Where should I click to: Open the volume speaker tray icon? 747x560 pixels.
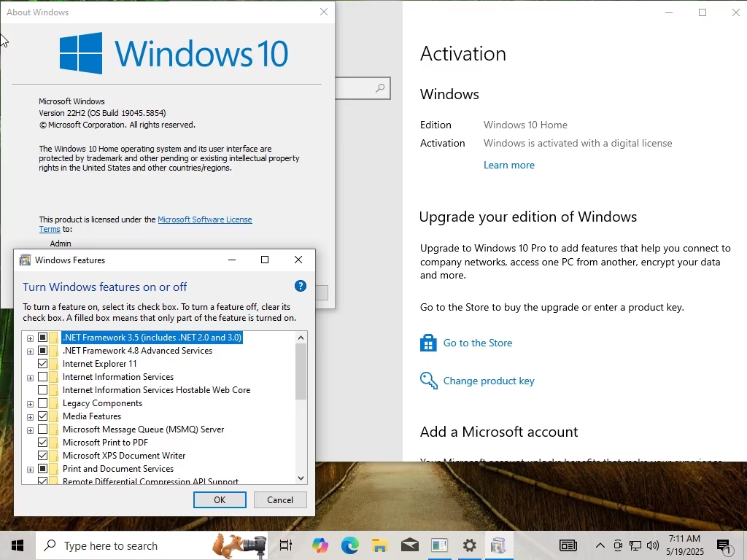(x=653, y=545)
